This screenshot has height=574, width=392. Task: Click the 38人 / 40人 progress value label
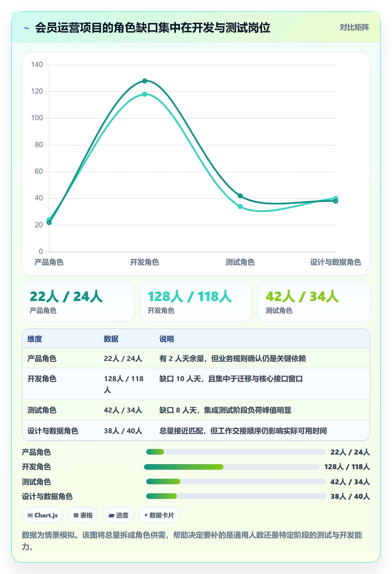pos(350,496)
